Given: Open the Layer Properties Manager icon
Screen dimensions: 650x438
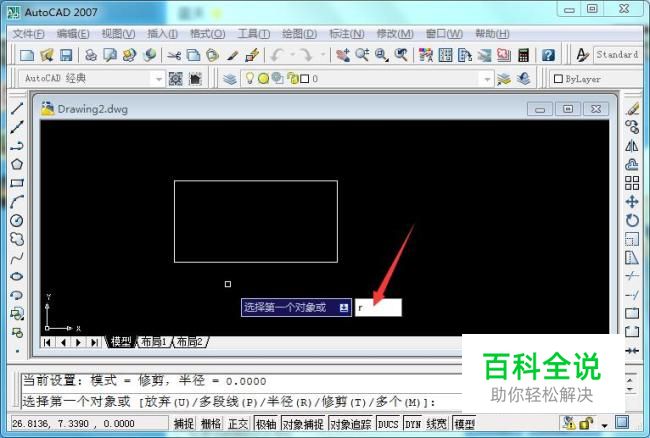Looking at the screenshot, I should pyautogui.click(x=230, y=78).
